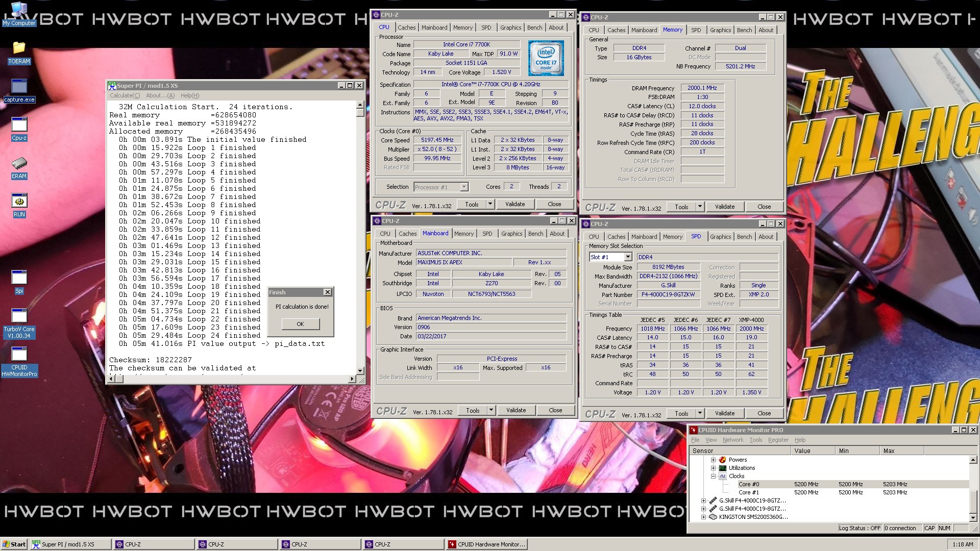Click Tools button in Memory window
This screenshot has width=980, height=551.
tap(681, 207)
